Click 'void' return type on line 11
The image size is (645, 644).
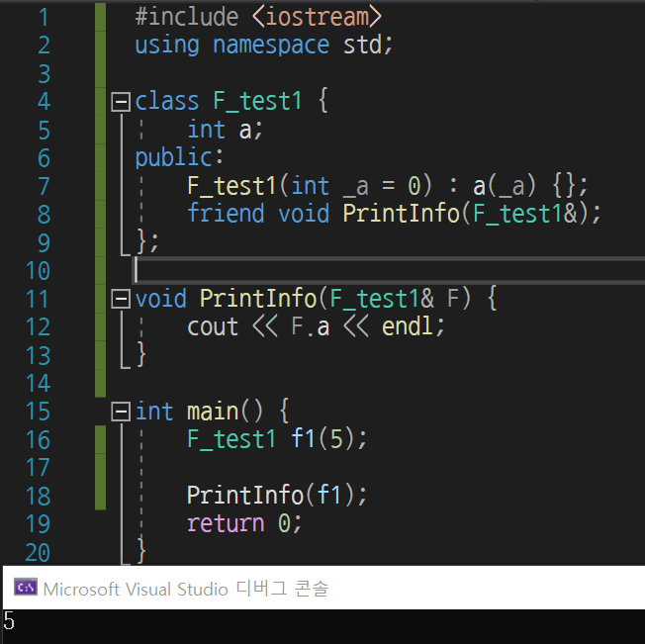(161, 299)
